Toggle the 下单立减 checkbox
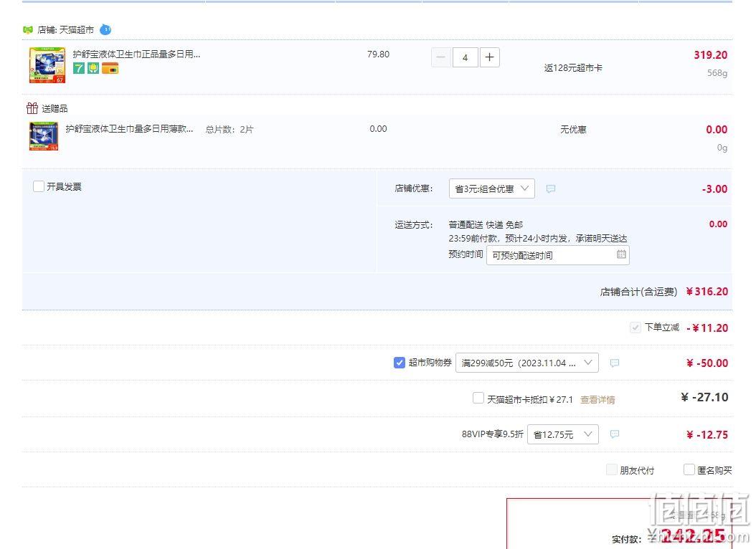 [635, 328]
